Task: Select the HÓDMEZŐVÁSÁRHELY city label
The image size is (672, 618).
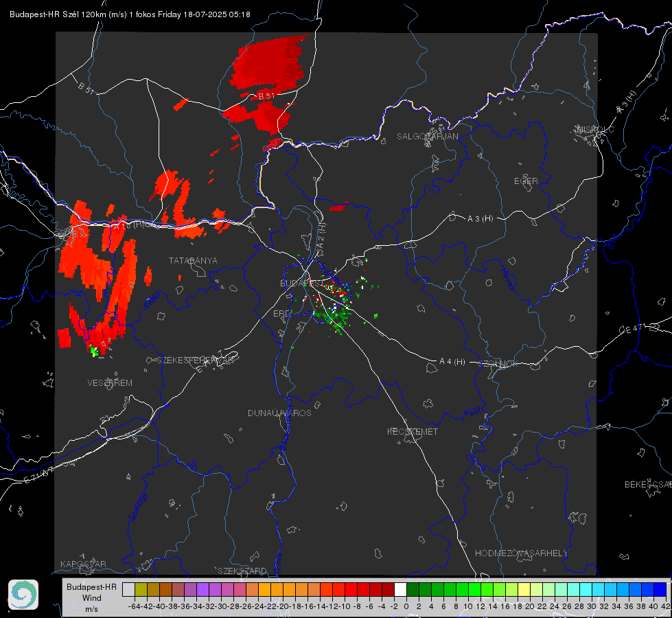Action: pyautogui.click(x=521, y=553)
